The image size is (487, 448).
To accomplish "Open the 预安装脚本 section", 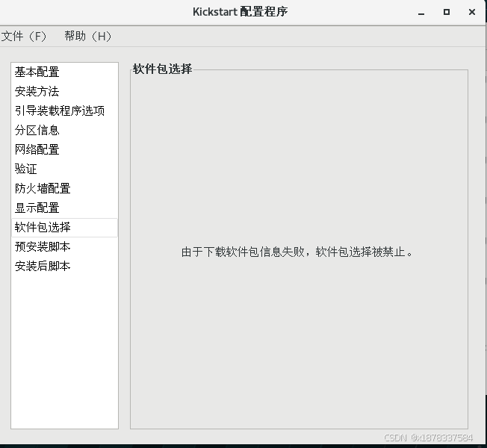I will (64, 247).
